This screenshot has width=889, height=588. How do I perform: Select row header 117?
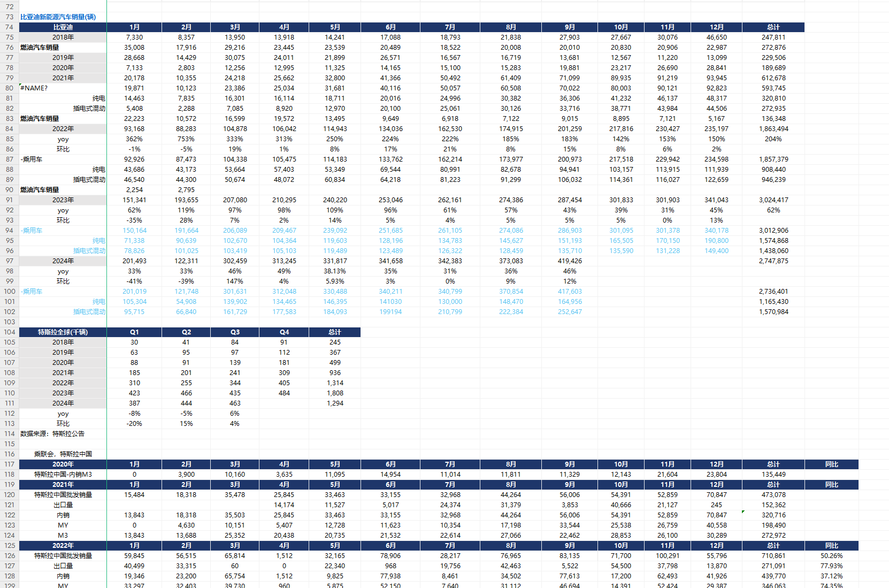(10, 464)
